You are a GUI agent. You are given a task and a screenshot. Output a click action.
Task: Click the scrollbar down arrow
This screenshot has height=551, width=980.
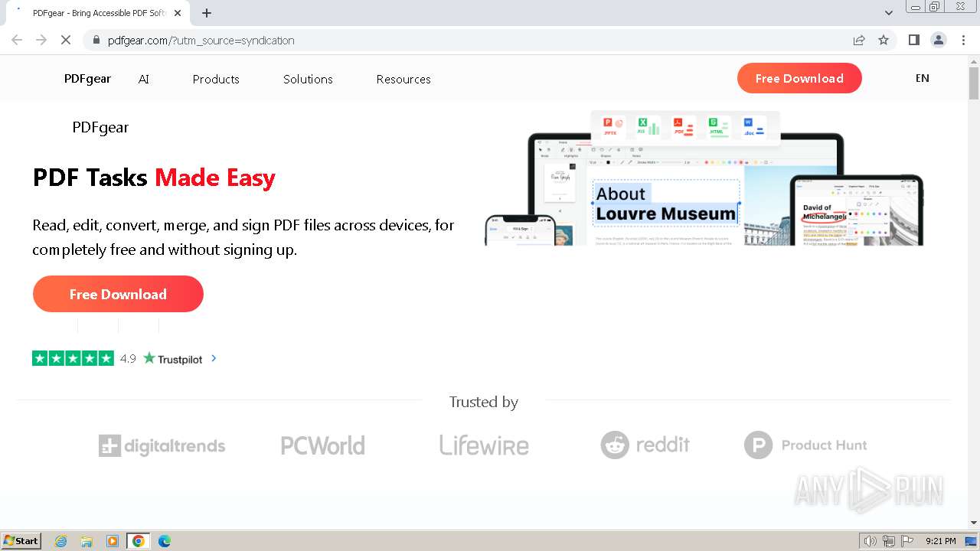click(974, 523)
